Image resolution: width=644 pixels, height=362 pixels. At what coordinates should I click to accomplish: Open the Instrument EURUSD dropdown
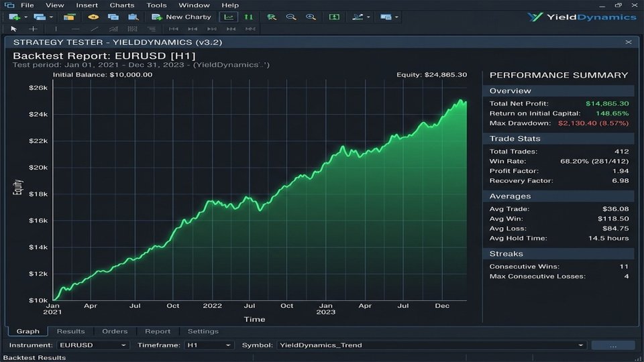[x=93, y=345]
